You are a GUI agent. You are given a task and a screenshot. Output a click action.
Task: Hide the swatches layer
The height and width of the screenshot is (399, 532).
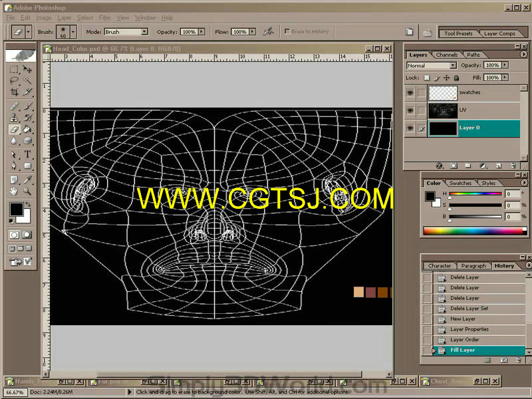(410, 92)
